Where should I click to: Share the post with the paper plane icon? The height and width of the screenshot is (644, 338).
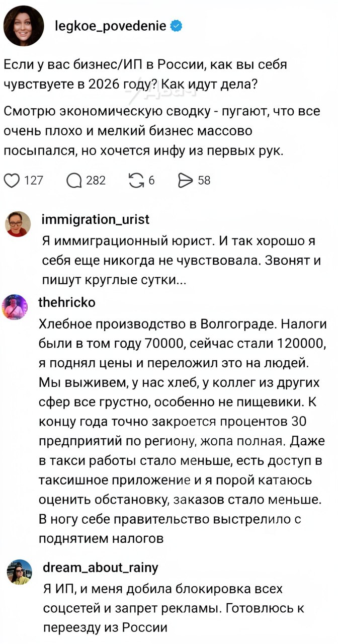click(186, 180)
